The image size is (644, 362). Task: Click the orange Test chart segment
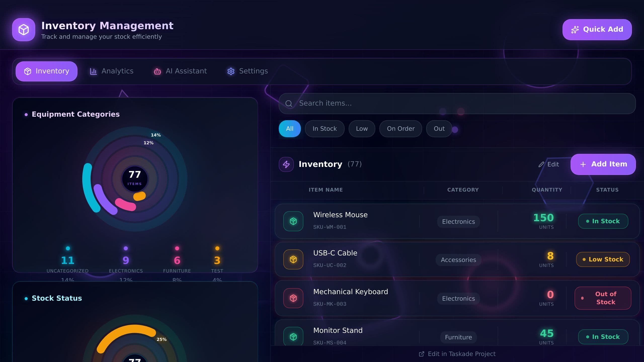(140, 196)
